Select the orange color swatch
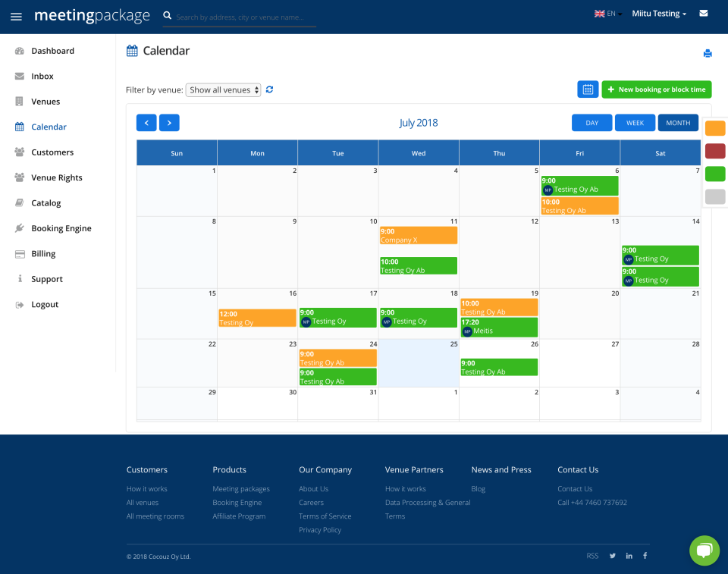 pos(715,127)
